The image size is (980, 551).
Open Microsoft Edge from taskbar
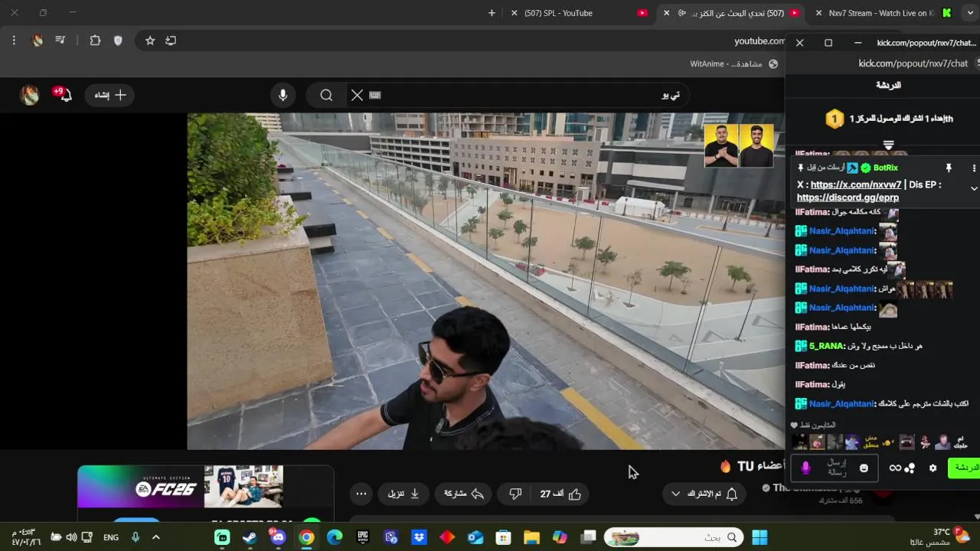[x=335, y=537]
